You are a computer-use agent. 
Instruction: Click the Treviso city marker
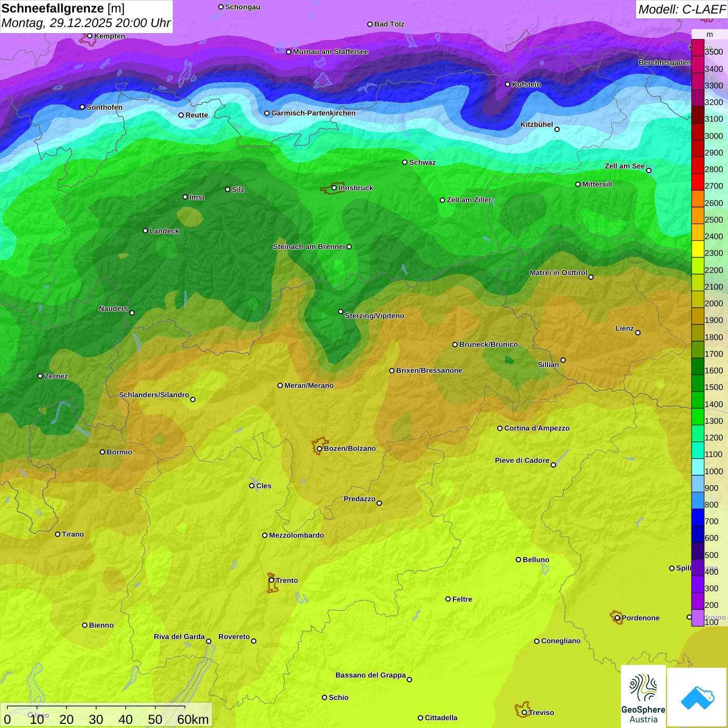524,712
